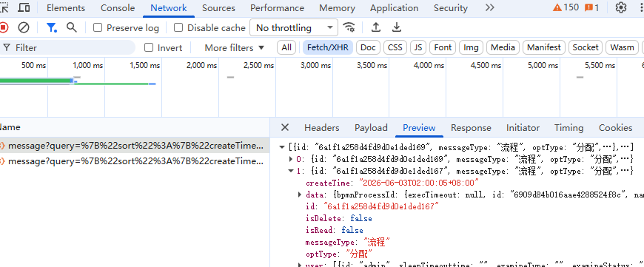
Task: Import HAR file upload icon
Action: pyautogui.click(x=375, y=27)
